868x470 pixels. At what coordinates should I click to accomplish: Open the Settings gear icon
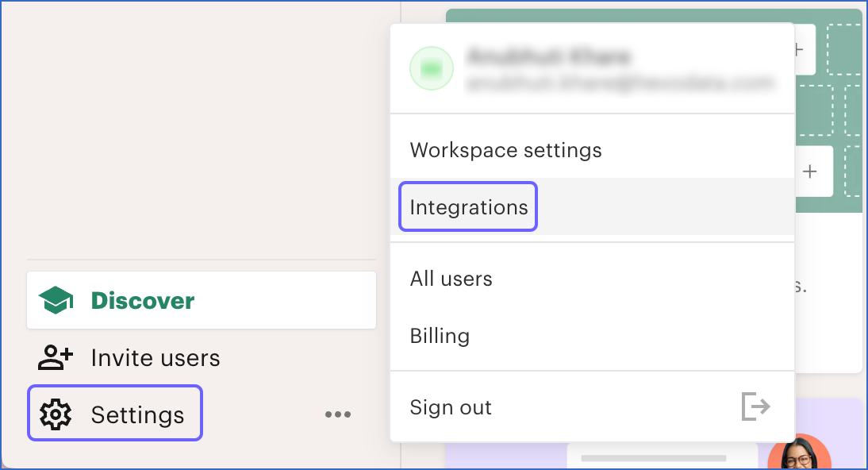[53, 413]
